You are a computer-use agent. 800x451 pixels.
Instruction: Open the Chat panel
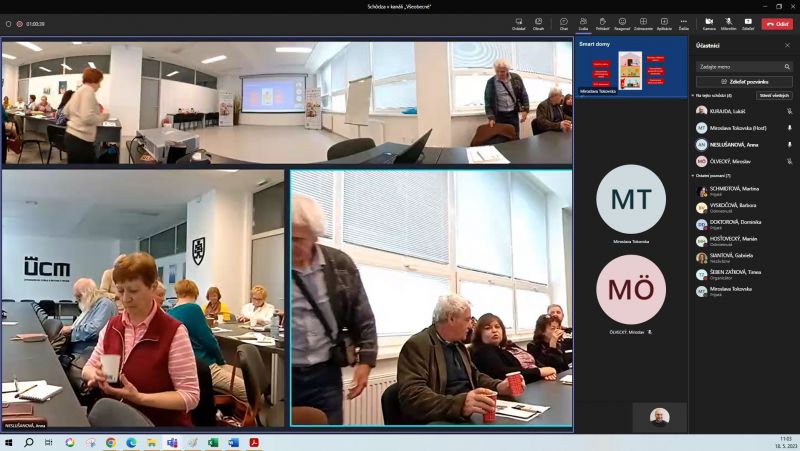tap(564, 23)
